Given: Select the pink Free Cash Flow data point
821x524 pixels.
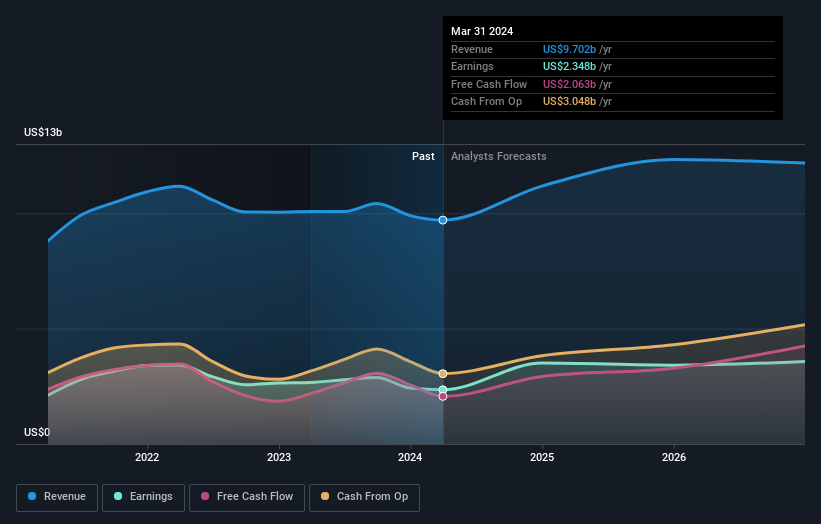Looking at the screenshot, I should [x=443, y=397].
